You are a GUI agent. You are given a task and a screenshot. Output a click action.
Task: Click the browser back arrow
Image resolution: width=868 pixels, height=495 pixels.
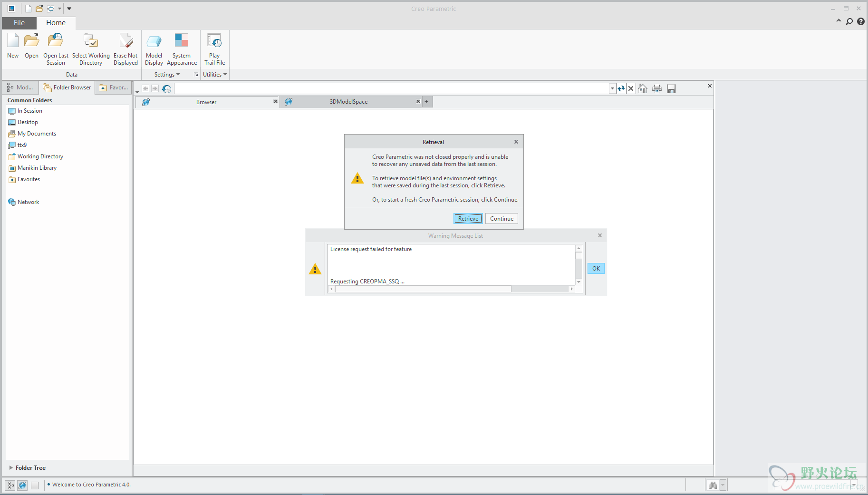[145, 88]
